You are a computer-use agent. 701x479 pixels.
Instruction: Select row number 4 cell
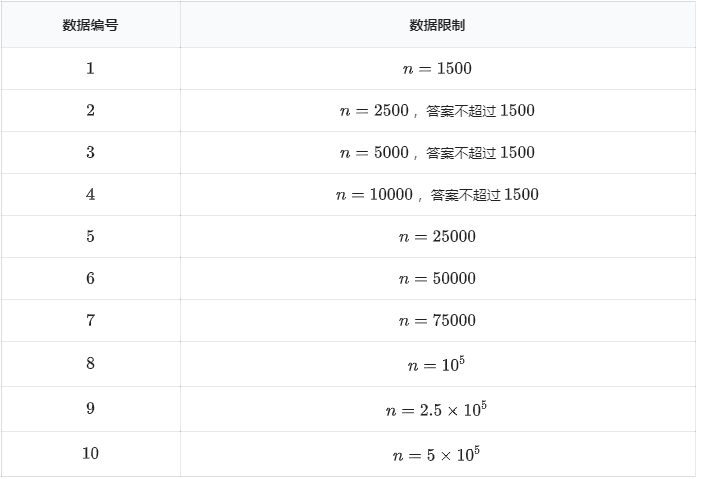[90, 195]
